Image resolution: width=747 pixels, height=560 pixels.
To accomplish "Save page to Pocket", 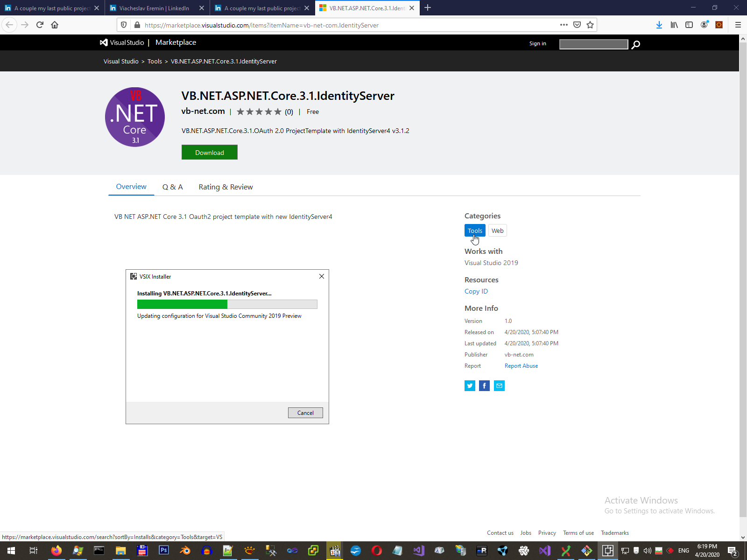I will point(577,25).
